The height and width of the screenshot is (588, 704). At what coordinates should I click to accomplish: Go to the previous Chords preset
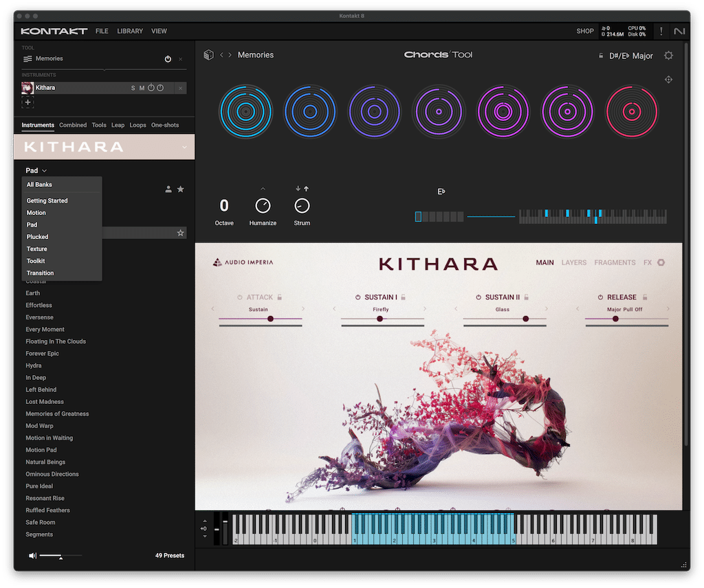click(221, 55)
